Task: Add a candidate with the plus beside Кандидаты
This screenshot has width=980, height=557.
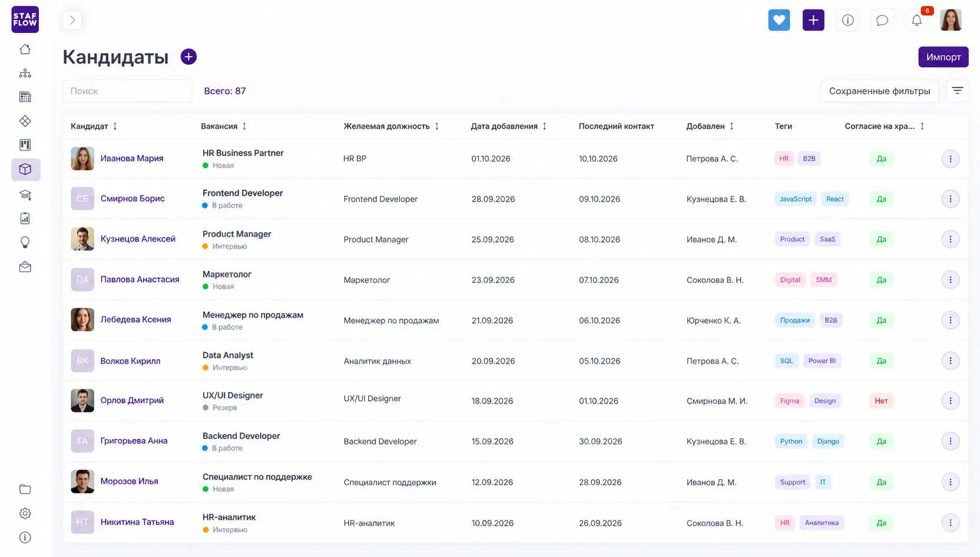Action: [x=188, y=57]
